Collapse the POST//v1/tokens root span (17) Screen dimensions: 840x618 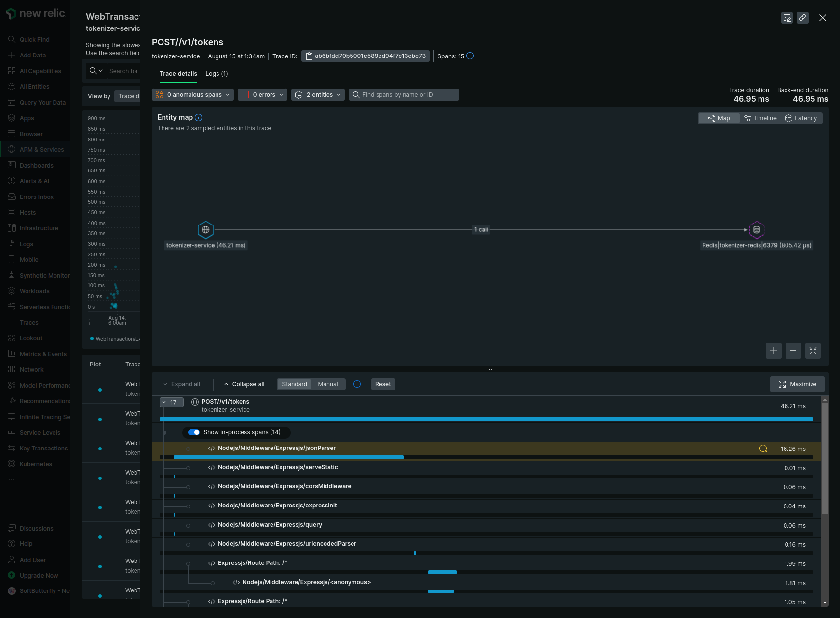pyautogui.click(x=171, y=402)
